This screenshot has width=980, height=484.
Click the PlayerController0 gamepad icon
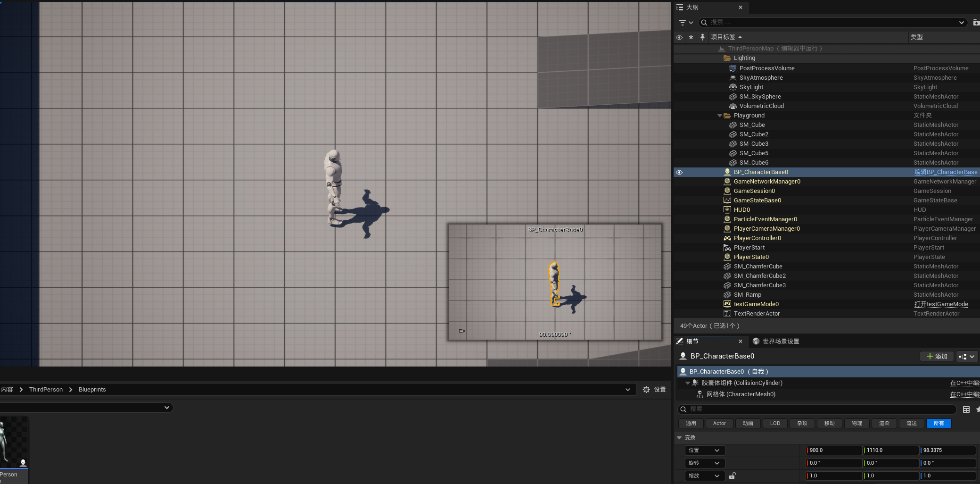tap(727, 238)
